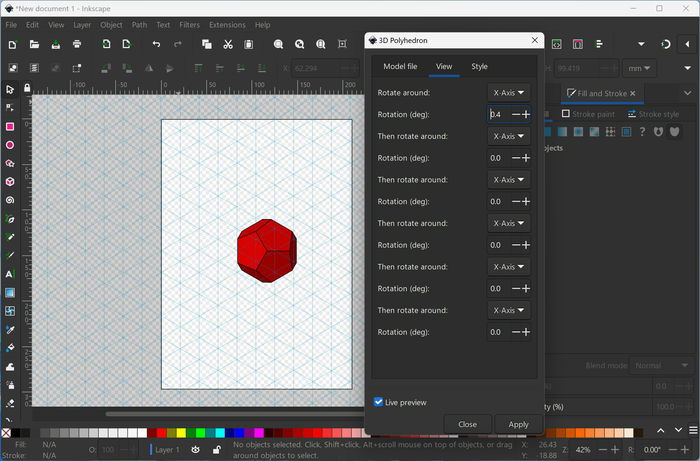Toggle the Layer 1 lock icon
The image size is (700, 461).
point(217,450)
